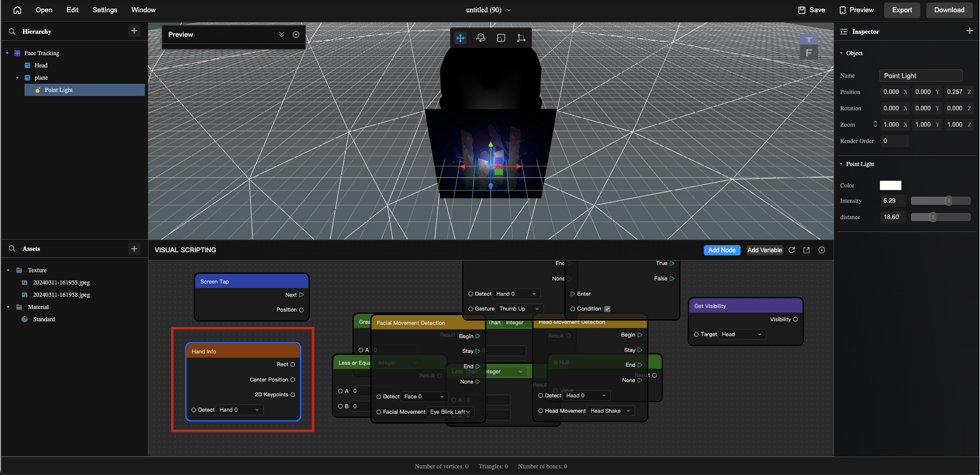
Task: Add a new object in Hierarchy
Action: 134,31
